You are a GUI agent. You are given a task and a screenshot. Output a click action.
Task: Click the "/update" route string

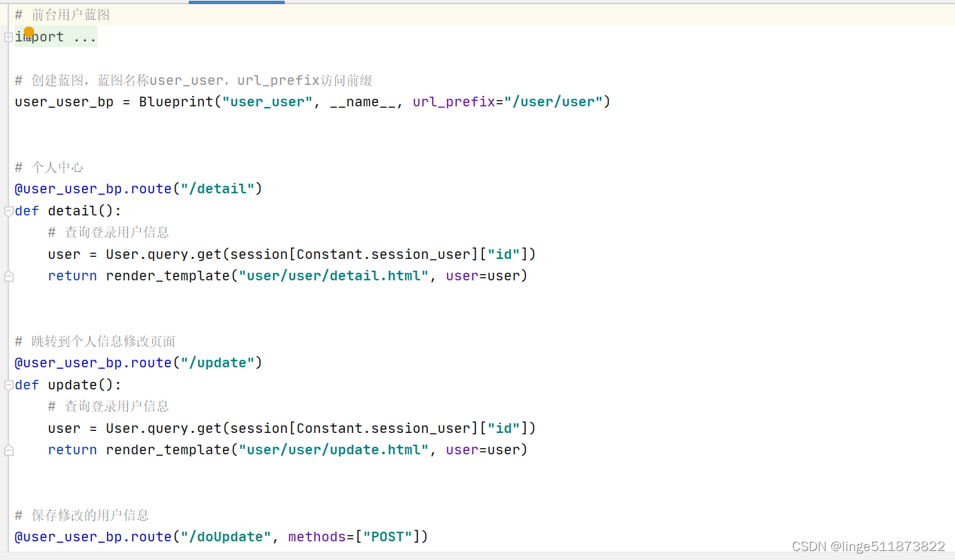(218, 363)
